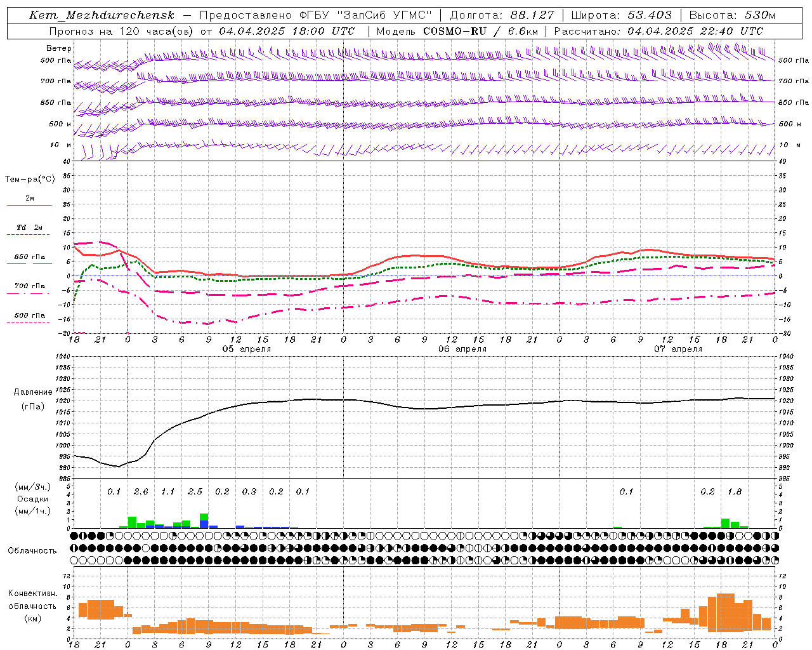Viewport: 812px width, 650px height.
Task: Click the 3-hour precipitation value 1.1
Action: coord(167,491)
